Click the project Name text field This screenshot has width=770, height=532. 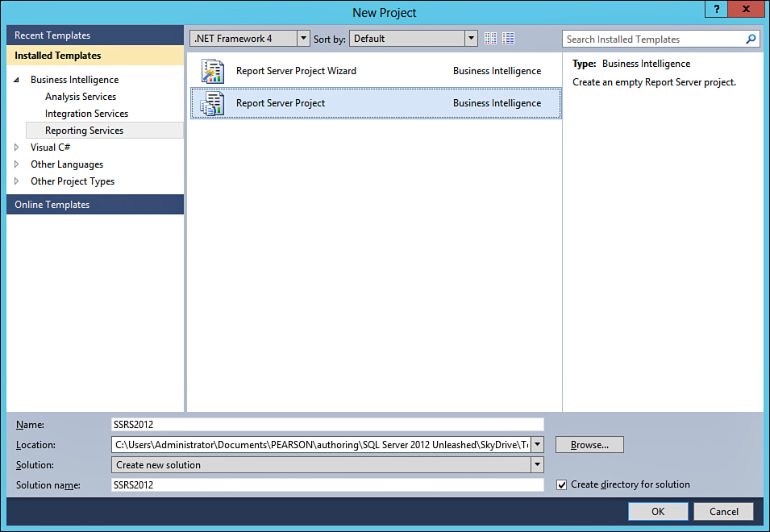click(x=327, y=424)
